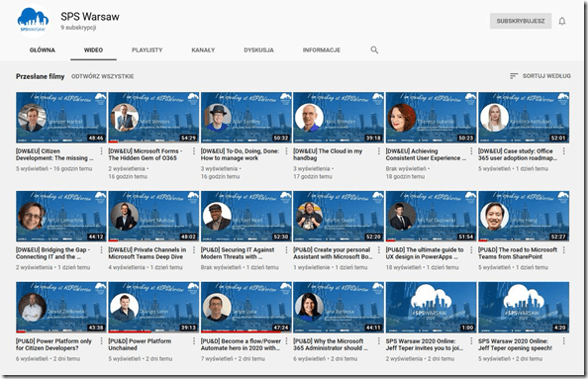Open Power Platform Unchained video title
Viewport: 588px width, 379px height.
pos(140,344)
